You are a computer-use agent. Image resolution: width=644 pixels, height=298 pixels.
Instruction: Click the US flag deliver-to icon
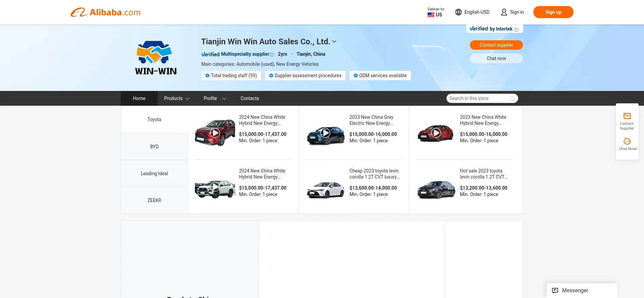pyautogui.click(x=431, y=15)
